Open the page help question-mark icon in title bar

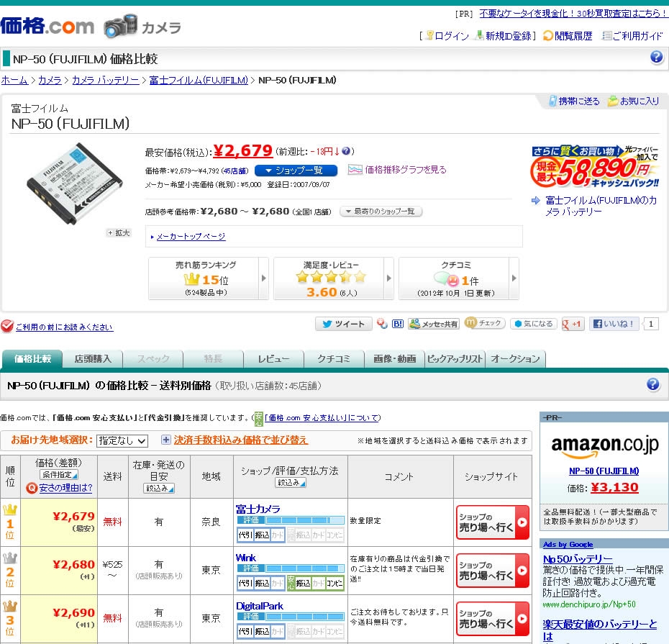tap(656, 57)
